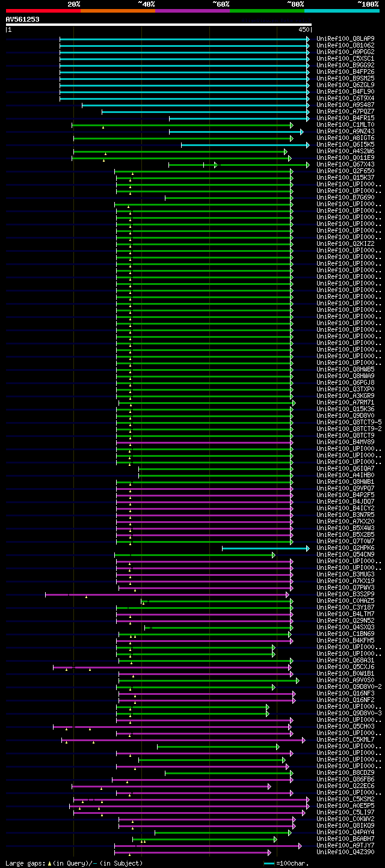385x868 pixels.
Task: Click the UniRef100_C6T9X4 label
Action: (345, 99)
